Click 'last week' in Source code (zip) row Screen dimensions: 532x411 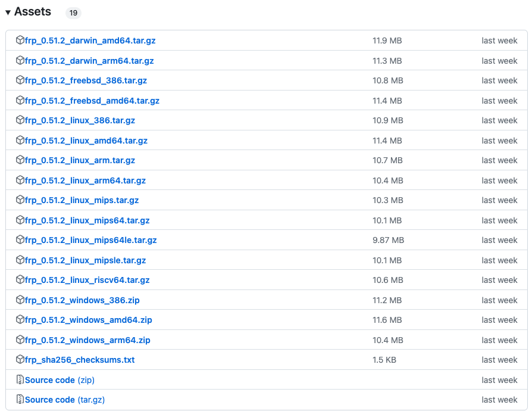pos(499,380)
